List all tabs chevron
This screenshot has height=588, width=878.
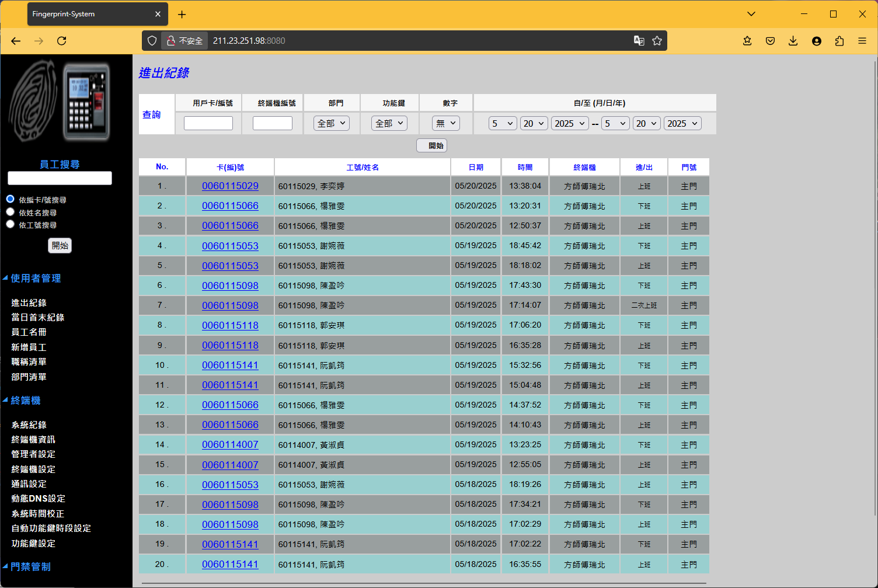click(x=751, y=14)
